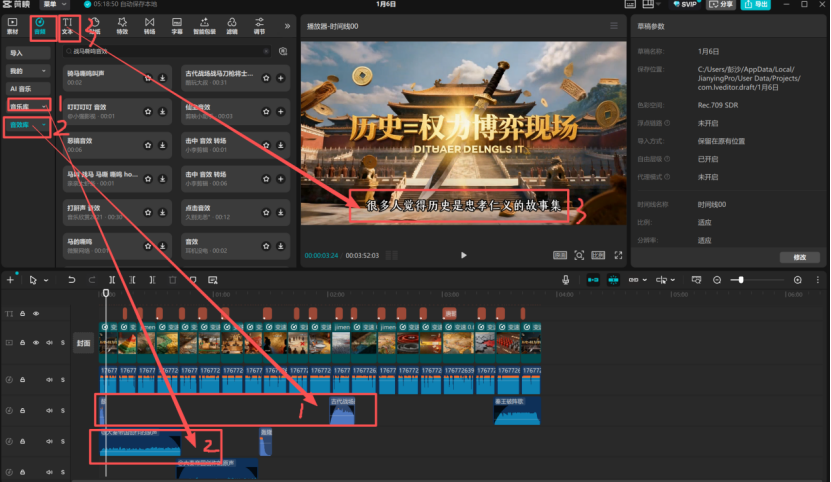Download the 恶搞音效 sound

(163, 145)
